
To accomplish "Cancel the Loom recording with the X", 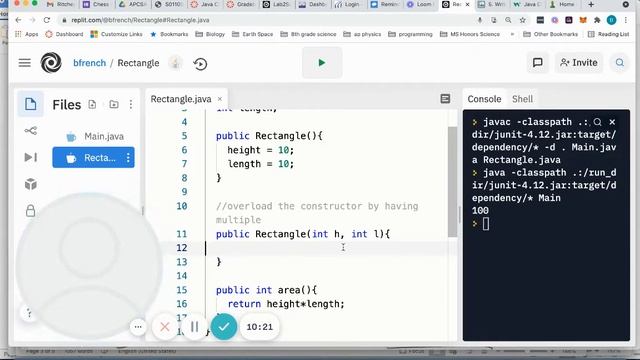I will pos(165,327).
